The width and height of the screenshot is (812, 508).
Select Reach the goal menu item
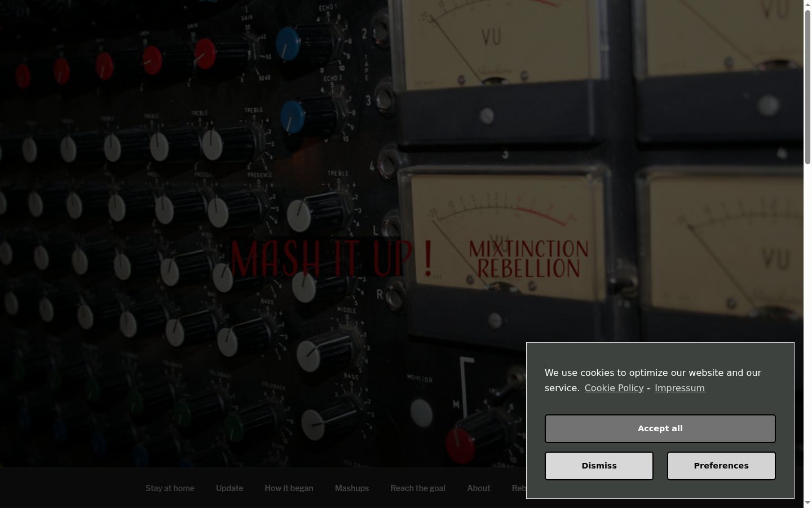[418, 488]
